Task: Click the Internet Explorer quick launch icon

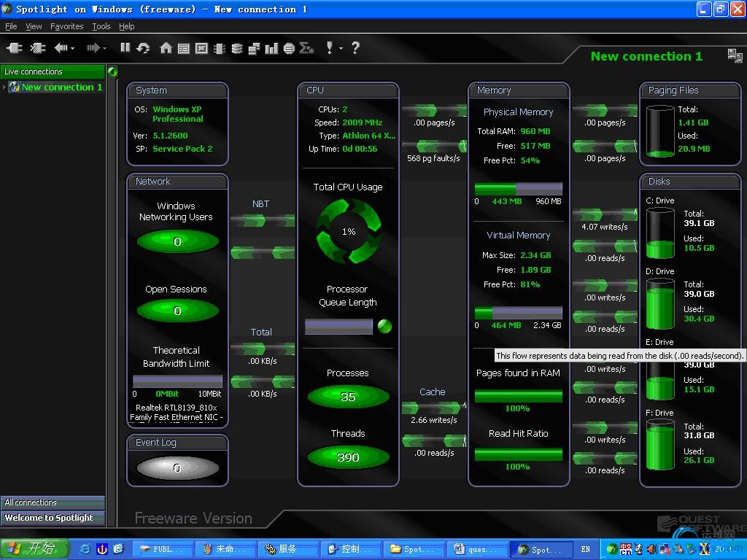Action: (x=85, y=549)
